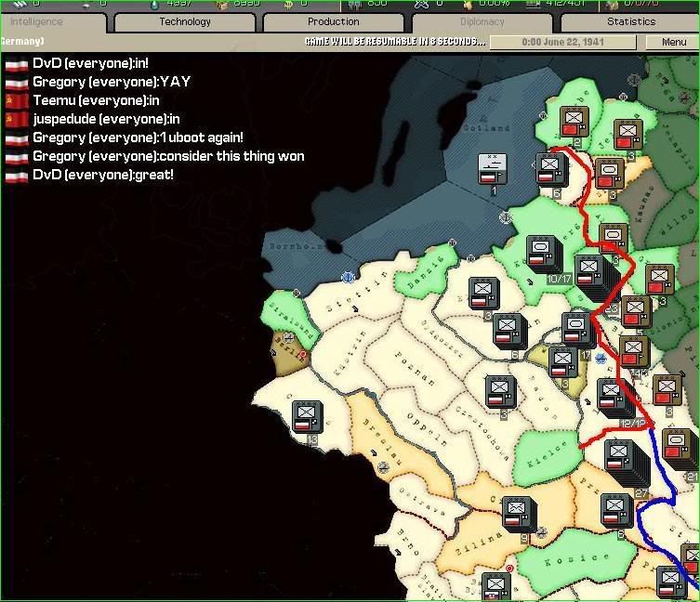Click the Kosice province
The height and width of the screenshot is (602, 700).
click(x=576, y=558)
